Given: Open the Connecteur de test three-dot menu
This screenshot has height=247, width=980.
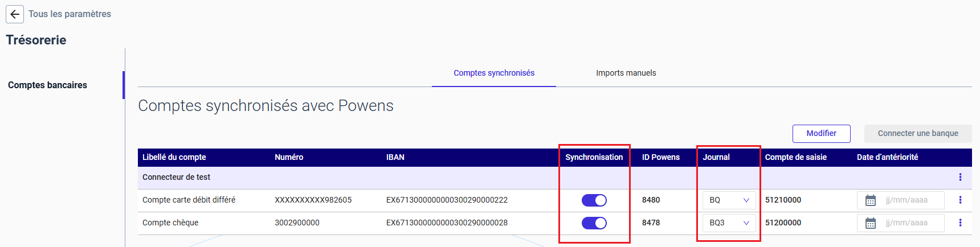Looking at the screenshot, I should [x=960, y=177].
